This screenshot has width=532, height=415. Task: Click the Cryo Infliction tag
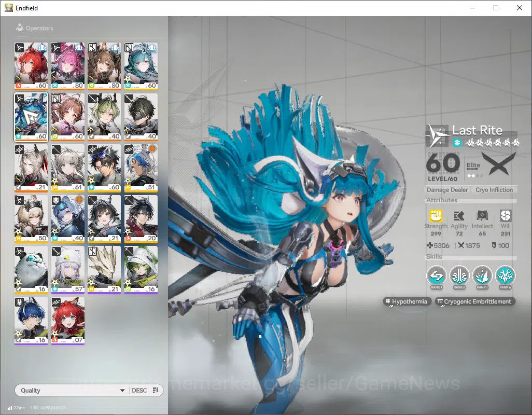pyautogui.click(x=494, y=190)
